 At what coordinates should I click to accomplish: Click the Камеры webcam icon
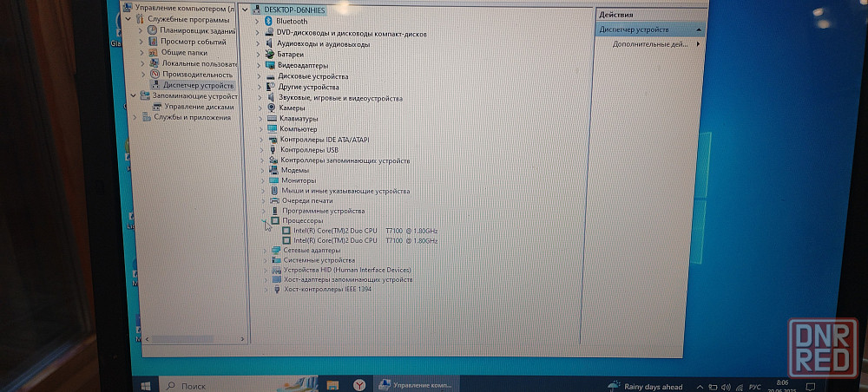click(x=271, y=108)
